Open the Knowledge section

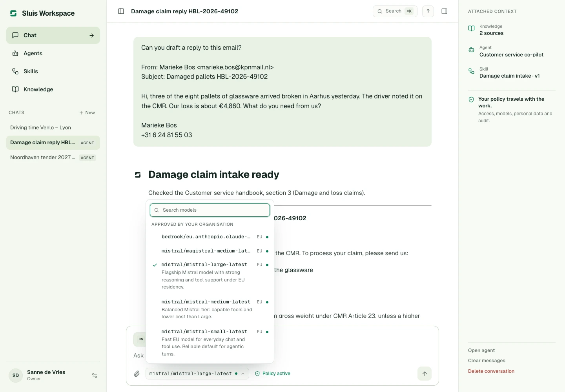pos(53,89)
